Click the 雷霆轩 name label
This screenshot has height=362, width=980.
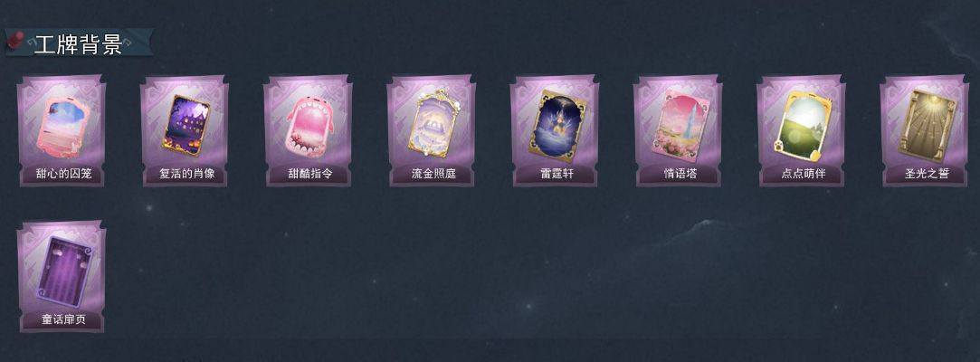(x=557, y=174)
